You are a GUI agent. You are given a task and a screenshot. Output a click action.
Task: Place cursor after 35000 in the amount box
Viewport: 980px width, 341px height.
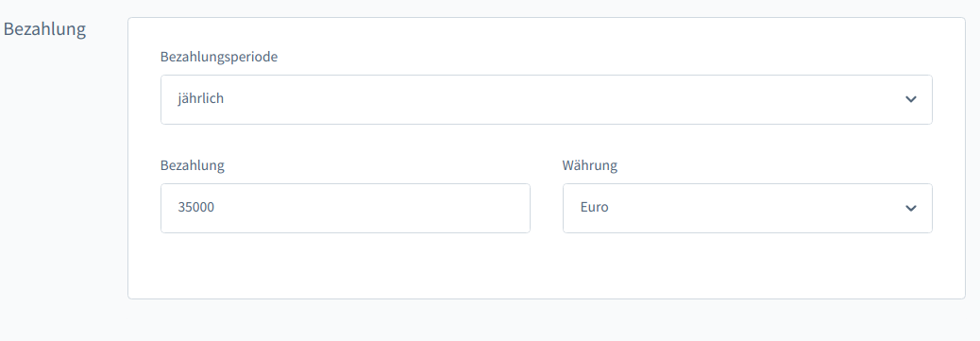[x=216, y=207]
